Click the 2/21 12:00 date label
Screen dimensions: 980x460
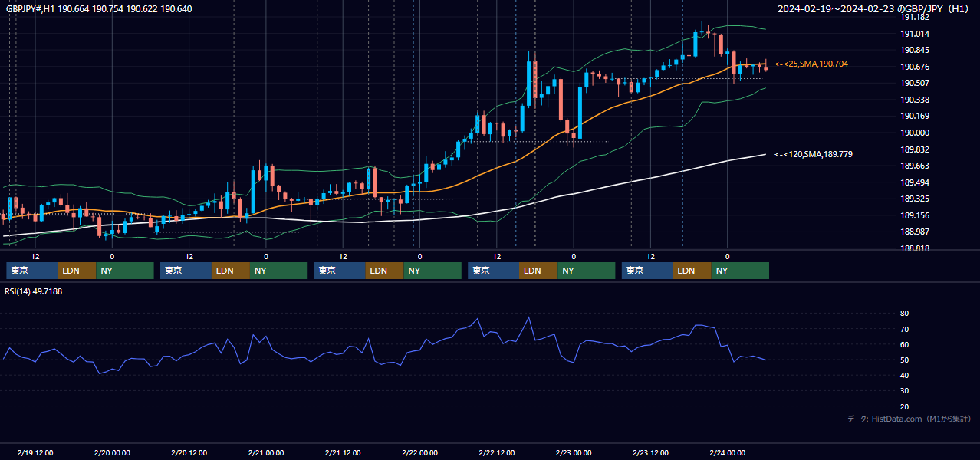pyautogui.click(x=343, y=452)
